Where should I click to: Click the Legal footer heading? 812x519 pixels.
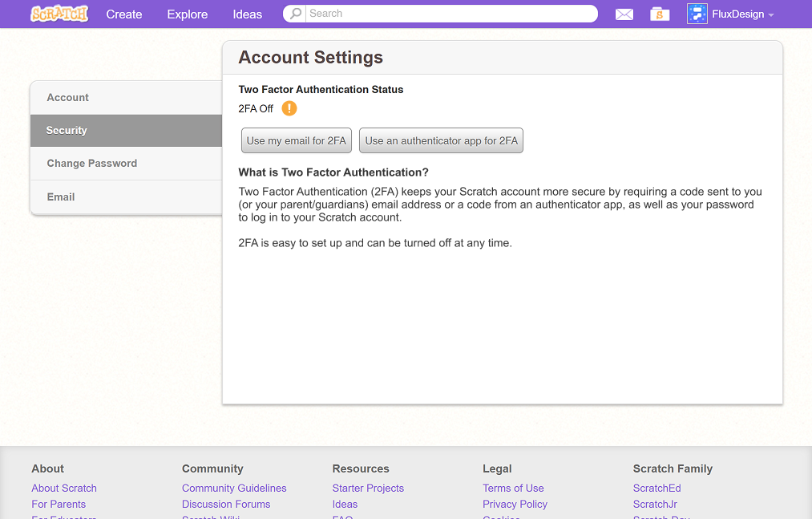497,468
